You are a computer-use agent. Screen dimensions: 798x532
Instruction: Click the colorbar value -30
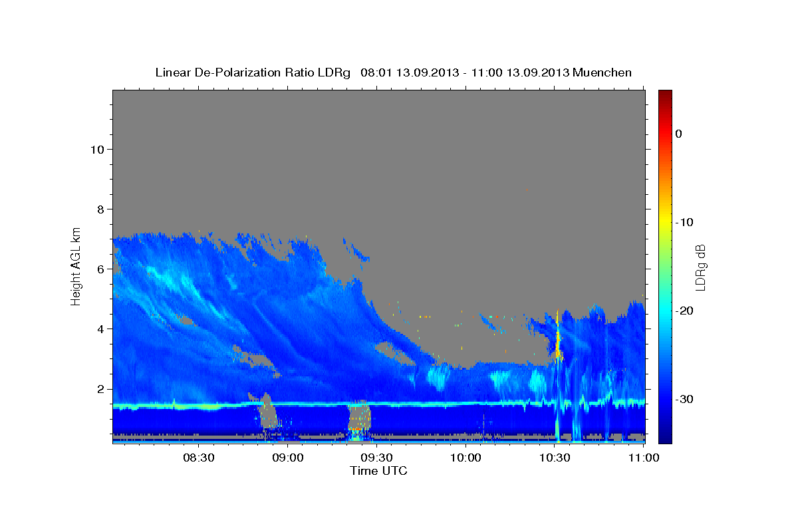[x=685, y=399]
